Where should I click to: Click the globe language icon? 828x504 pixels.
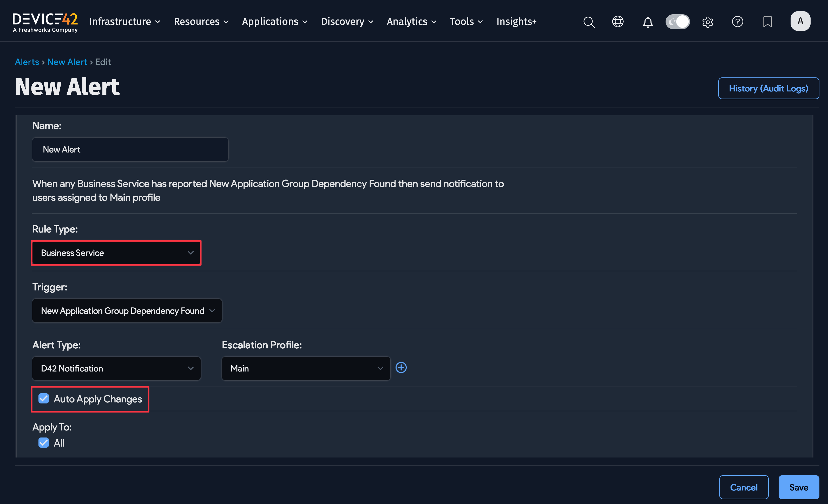[618, 22]
